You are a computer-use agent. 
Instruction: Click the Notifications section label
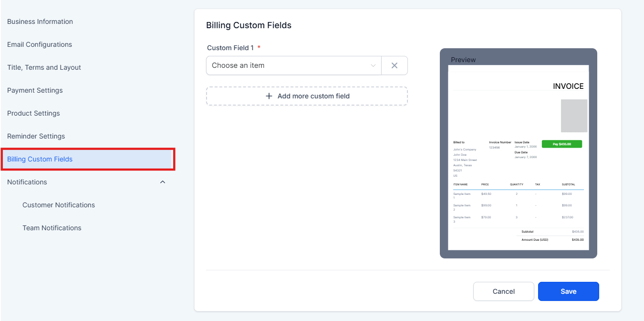tap(27, 182)
